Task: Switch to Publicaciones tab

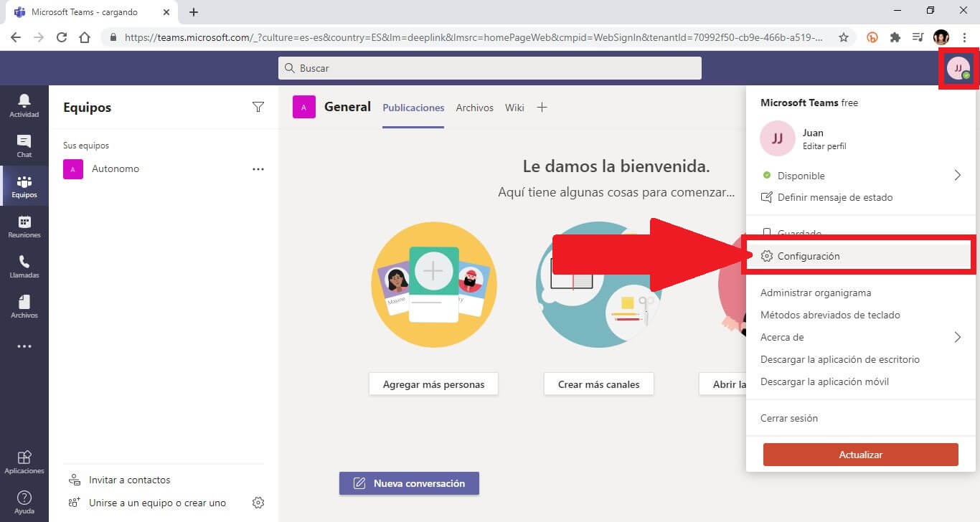Action: tap(413, 108)
